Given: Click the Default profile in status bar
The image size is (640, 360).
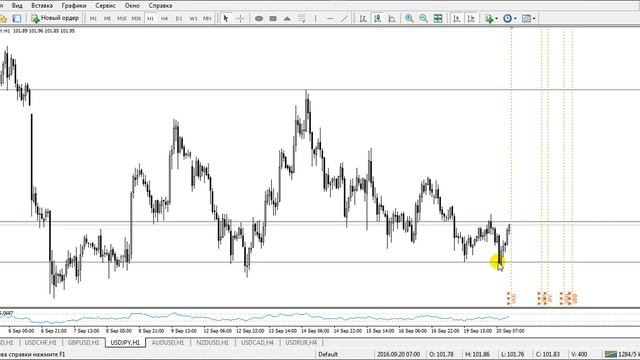Looking at the screenshot, I should click(328, 354).
